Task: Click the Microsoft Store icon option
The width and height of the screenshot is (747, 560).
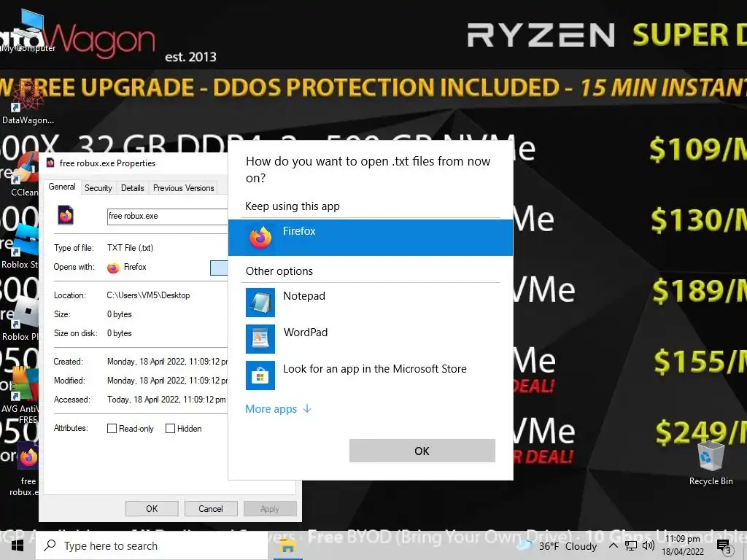Action: coord(260,376)
